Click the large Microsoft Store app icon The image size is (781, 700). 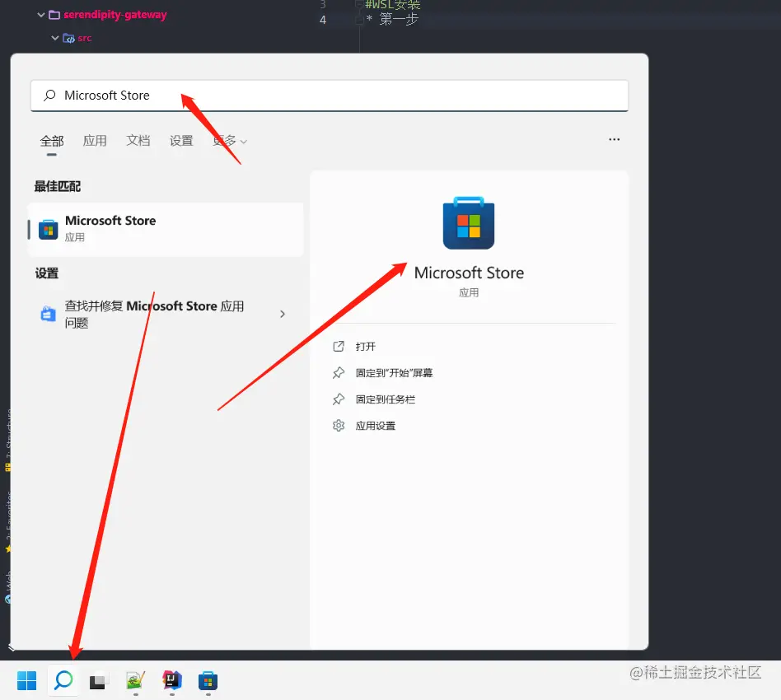(468, 222)
